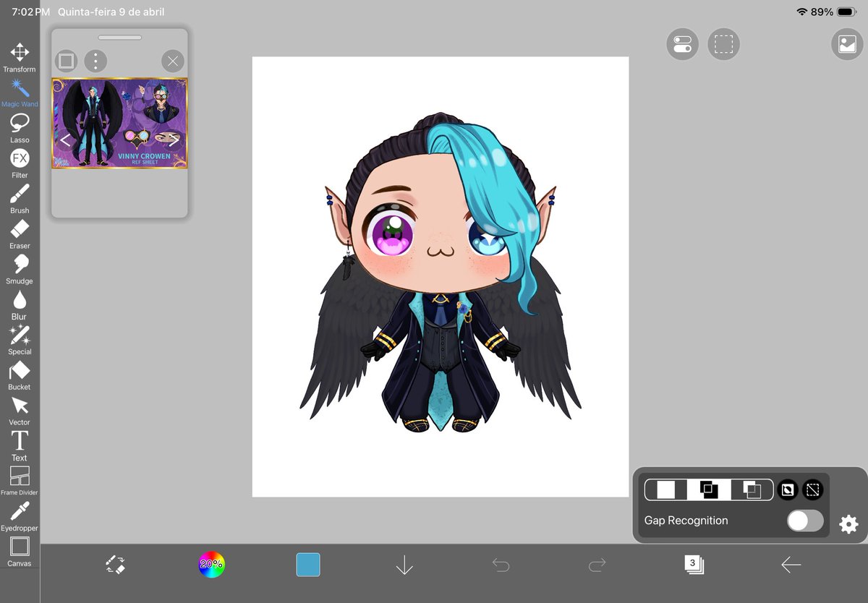The image size is (868, 603).
Task: Close the reference window
Action: (173, 61)
